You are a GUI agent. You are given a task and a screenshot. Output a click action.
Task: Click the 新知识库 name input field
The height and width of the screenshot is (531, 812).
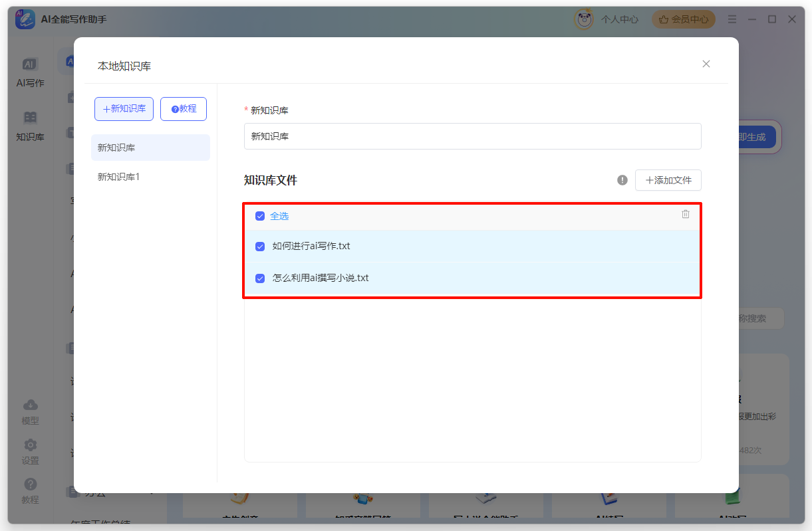click(x=472, y=136)
